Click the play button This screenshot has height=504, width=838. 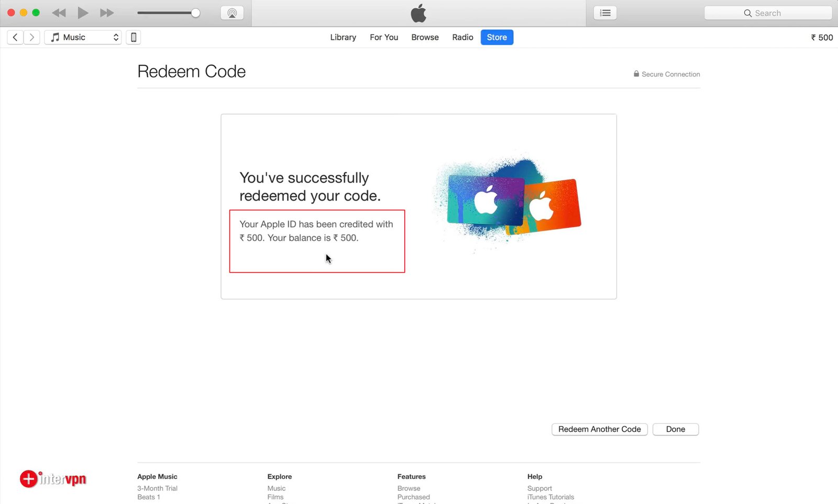coord(83,13)
